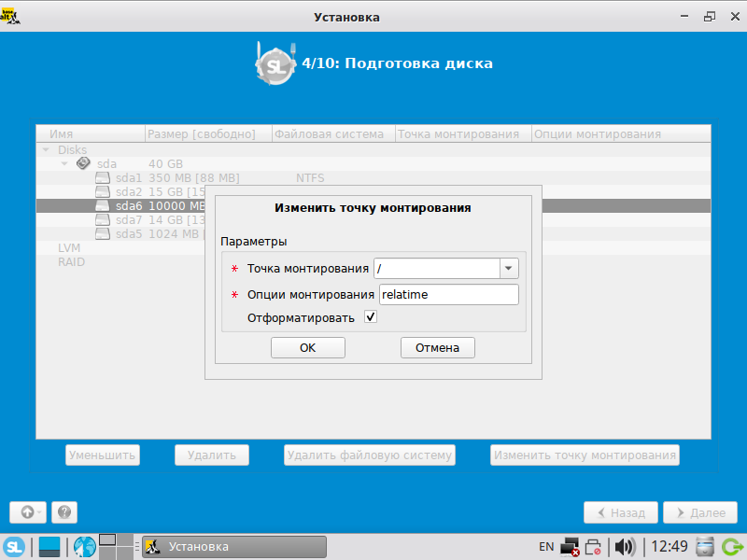Click the Назад button
The image size is (747, 560).
coord(621,512)
